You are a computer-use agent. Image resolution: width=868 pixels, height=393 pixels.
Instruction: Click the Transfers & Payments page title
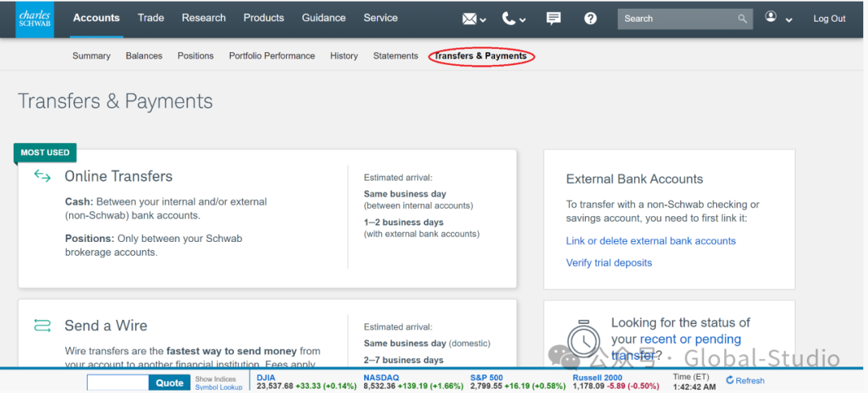[x=115, y=101]
